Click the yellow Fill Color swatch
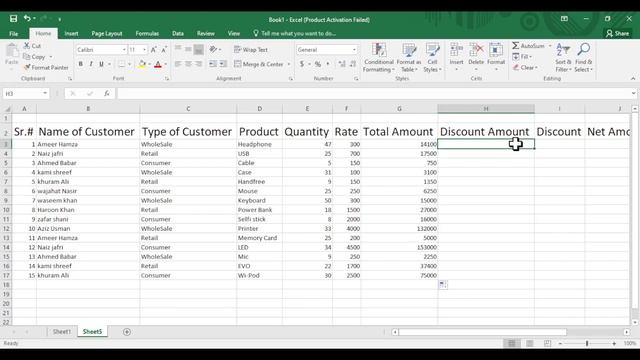 142,64
